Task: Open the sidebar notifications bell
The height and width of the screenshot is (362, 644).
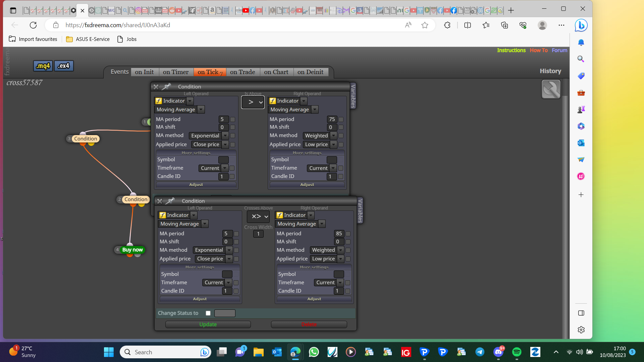Action: [581, 43]
